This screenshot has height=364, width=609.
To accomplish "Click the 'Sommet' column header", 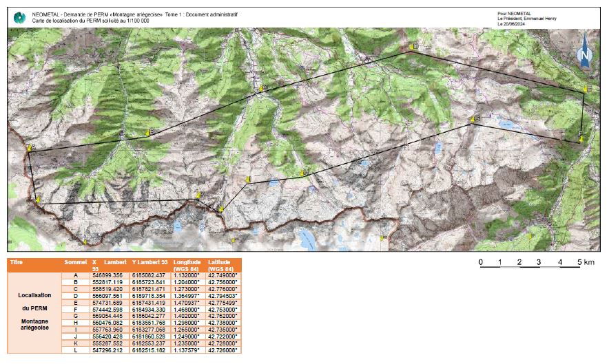I will [x=75, y=263].
